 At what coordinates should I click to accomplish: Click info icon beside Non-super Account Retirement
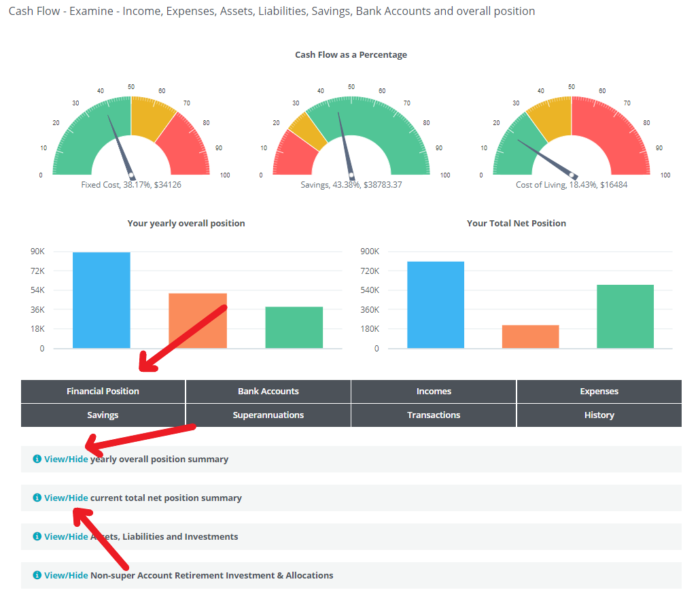tap(37, 575)
